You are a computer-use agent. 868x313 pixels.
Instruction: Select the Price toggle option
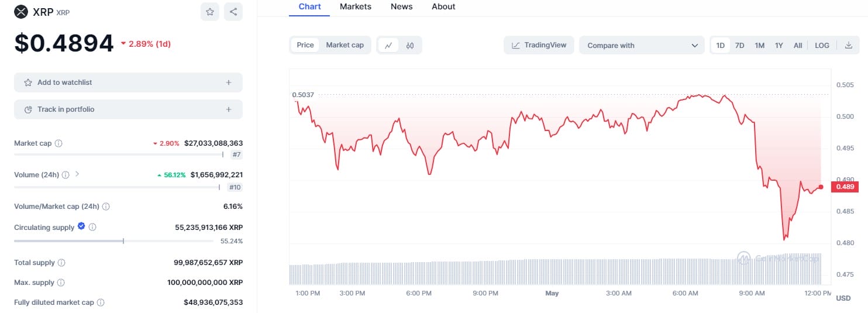[305, 45]
